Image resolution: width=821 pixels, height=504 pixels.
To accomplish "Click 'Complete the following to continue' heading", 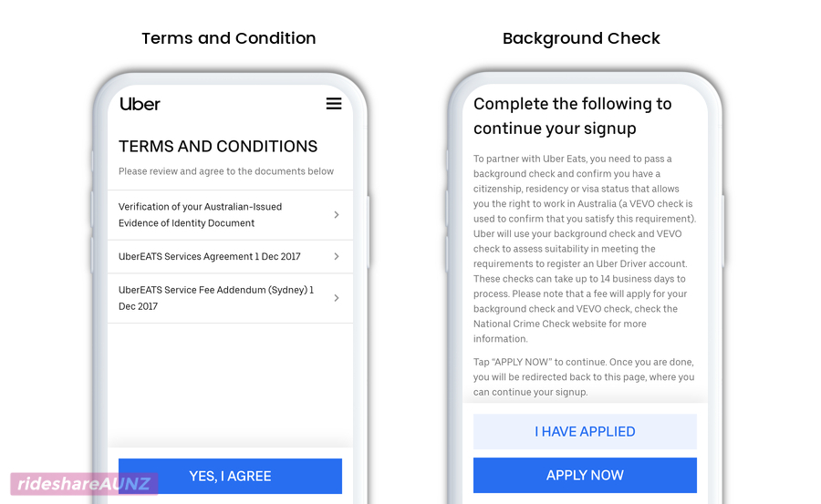I will [572, 116].
